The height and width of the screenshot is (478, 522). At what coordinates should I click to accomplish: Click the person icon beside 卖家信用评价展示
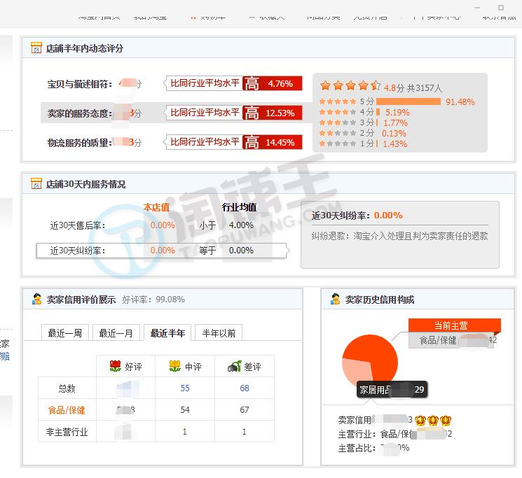point(37,299)
